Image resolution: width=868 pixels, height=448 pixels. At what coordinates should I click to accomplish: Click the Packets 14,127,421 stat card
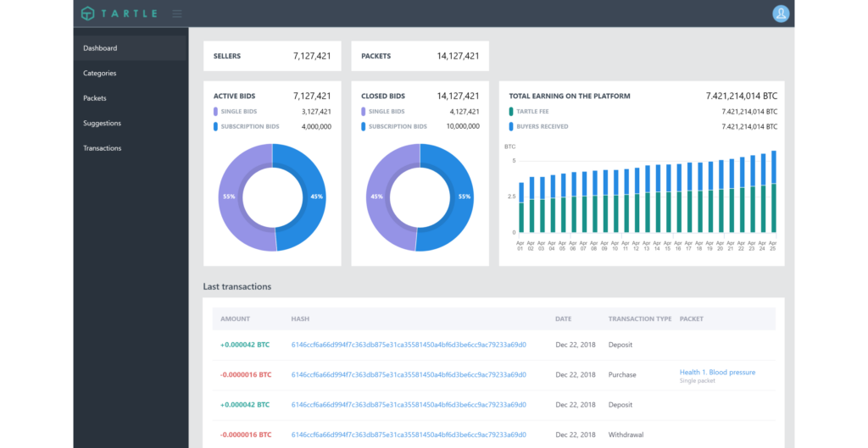tap(420, 56)
